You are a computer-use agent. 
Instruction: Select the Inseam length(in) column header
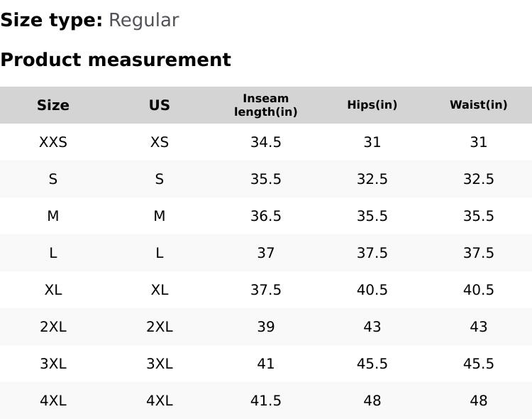pyautogui.click(x=266, y=105)
